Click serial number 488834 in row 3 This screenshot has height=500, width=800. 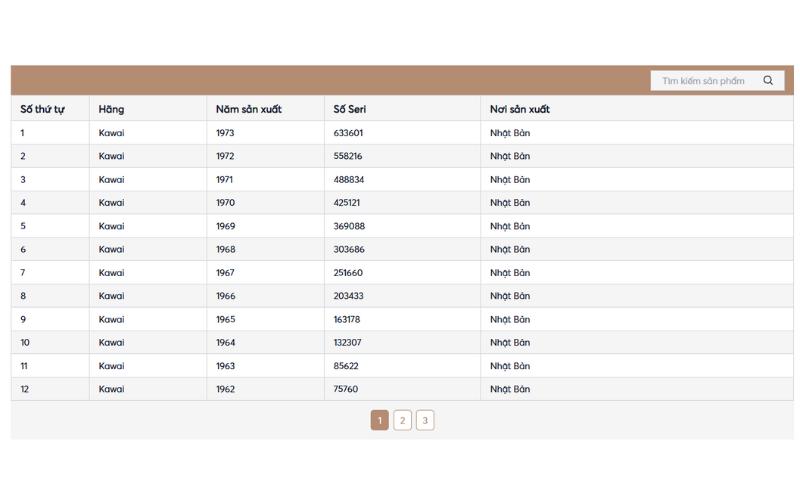coord(348,180)
